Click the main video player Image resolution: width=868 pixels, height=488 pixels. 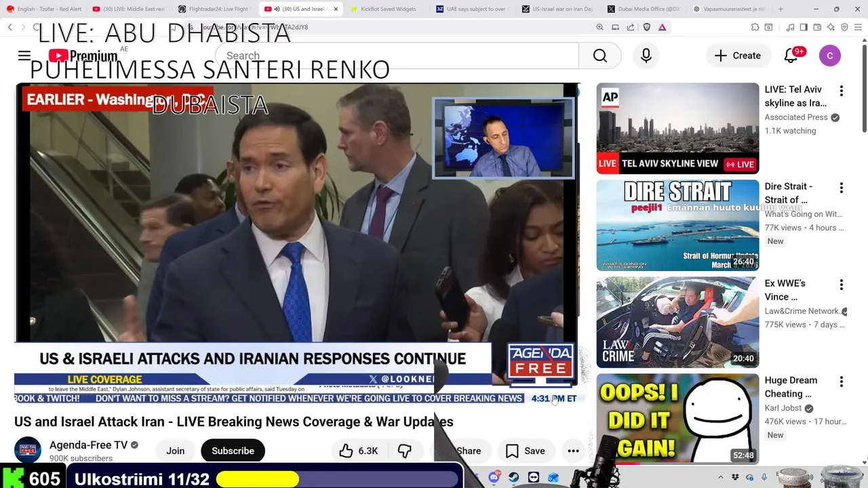point(297,243)
